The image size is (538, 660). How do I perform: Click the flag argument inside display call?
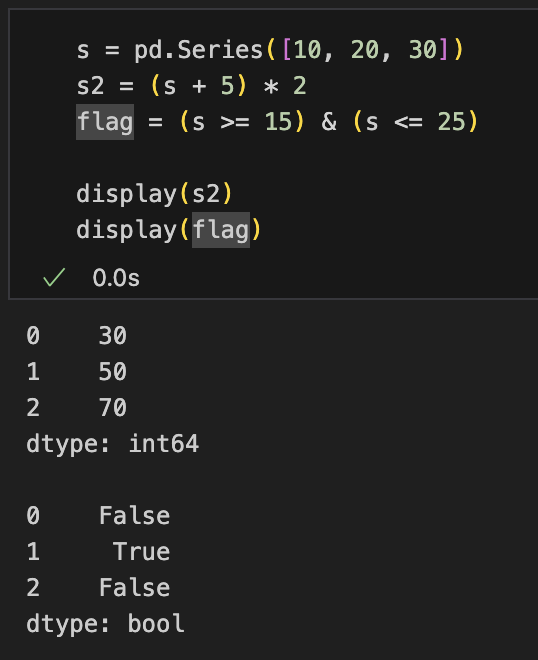tap(221, 230)
